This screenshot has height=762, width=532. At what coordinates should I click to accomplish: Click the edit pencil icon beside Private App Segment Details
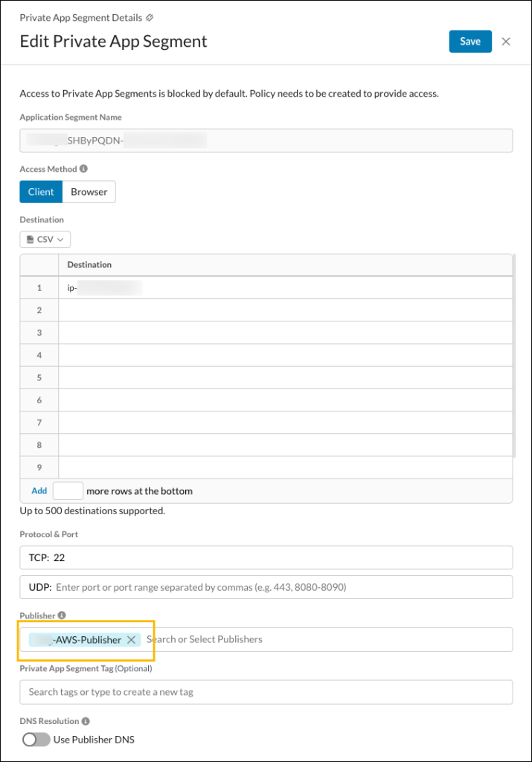point(150,18)
